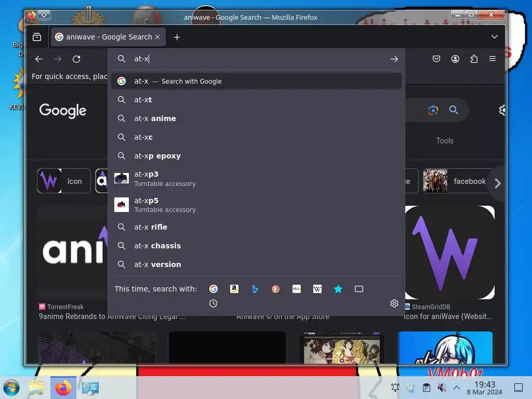Search this time with Bing icon
Viewport: 532px width, 399px height.
pyautogui.click(x=255, y=289)
